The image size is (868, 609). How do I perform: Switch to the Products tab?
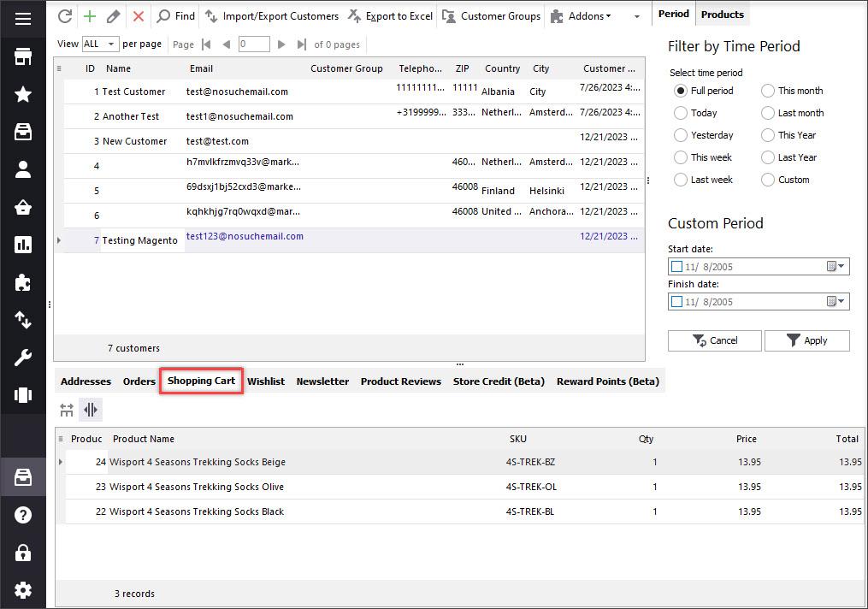[722, 15]
